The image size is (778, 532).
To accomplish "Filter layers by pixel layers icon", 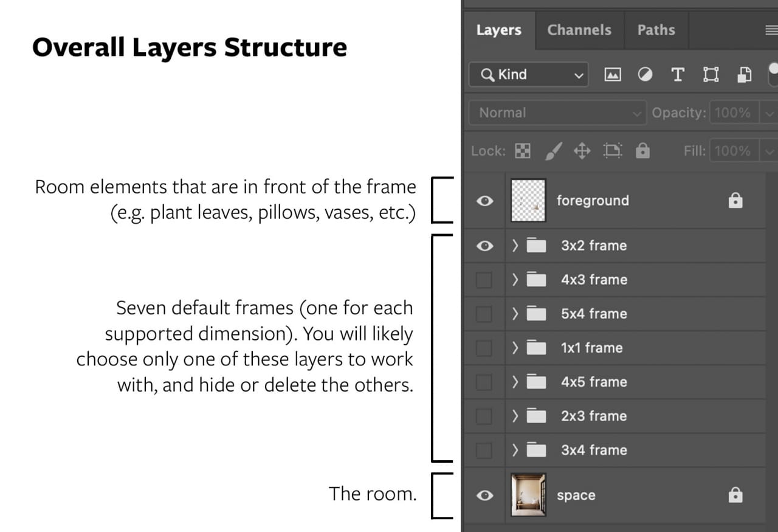I will pyautogui.click(x=612, y=74).
